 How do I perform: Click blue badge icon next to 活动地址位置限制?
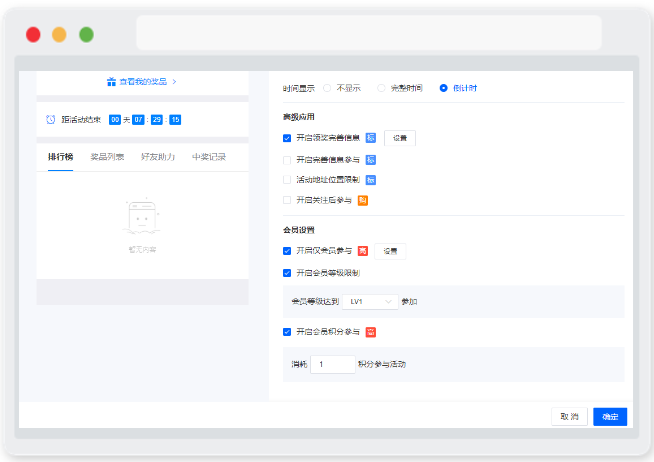click(371, 180)
